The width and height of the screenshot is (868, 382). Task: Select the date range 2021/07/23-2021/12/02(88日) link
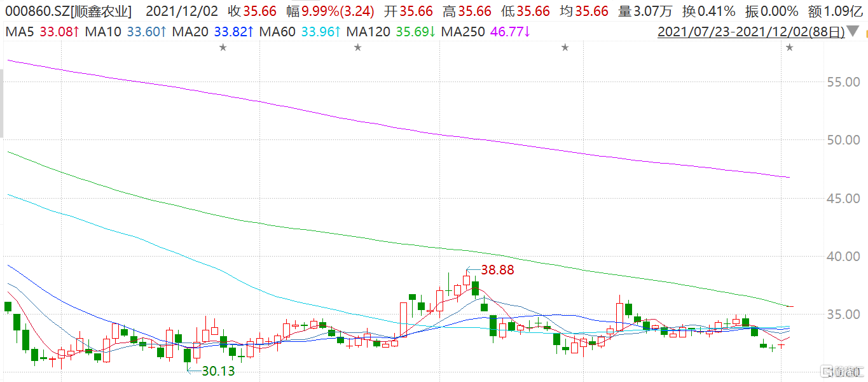(x=751, y=31)
